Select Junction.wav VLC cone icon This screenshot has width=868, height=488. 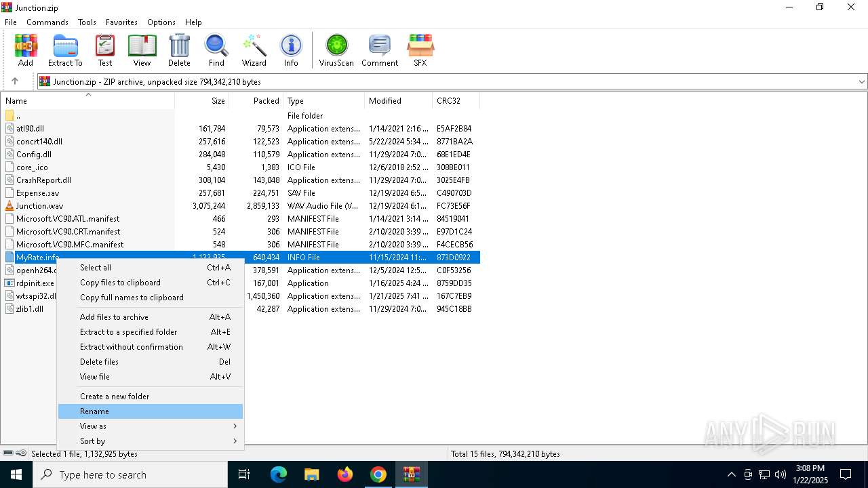click(x=9, y=205)
